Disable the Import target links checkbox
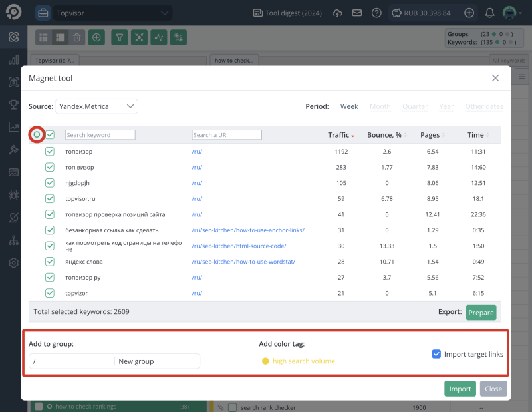 pyautogui.click(x=438, y=355)
